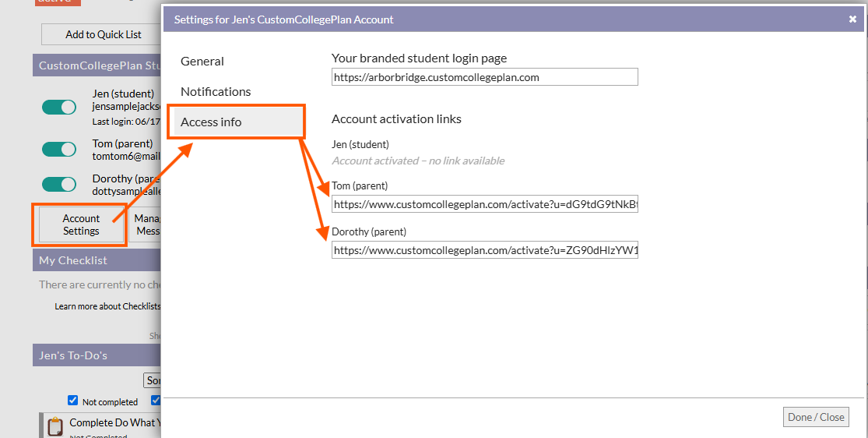Open the Sort dropdown in Jen's To-Do's

click(153, 380)
